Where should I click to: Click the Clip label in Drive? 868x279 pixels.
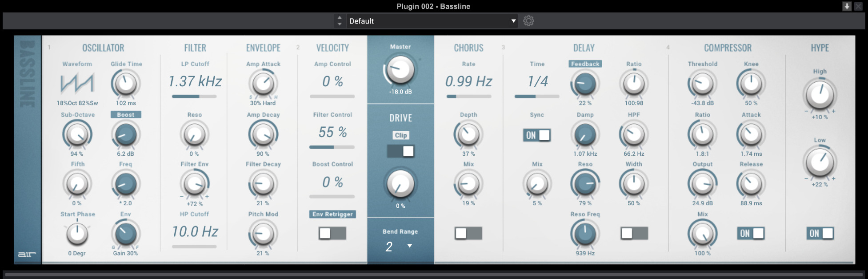pos(401,135)
